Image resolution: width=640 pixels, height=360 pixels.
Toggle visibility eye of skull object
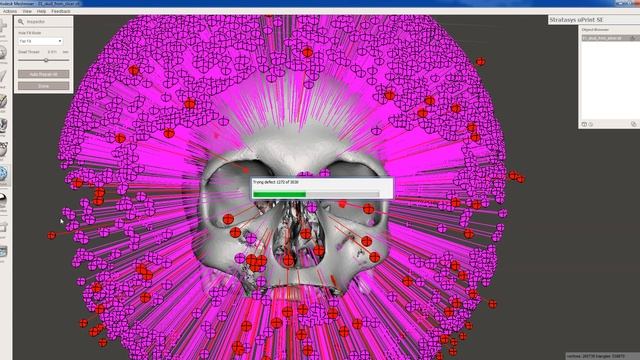click(634, 38)
